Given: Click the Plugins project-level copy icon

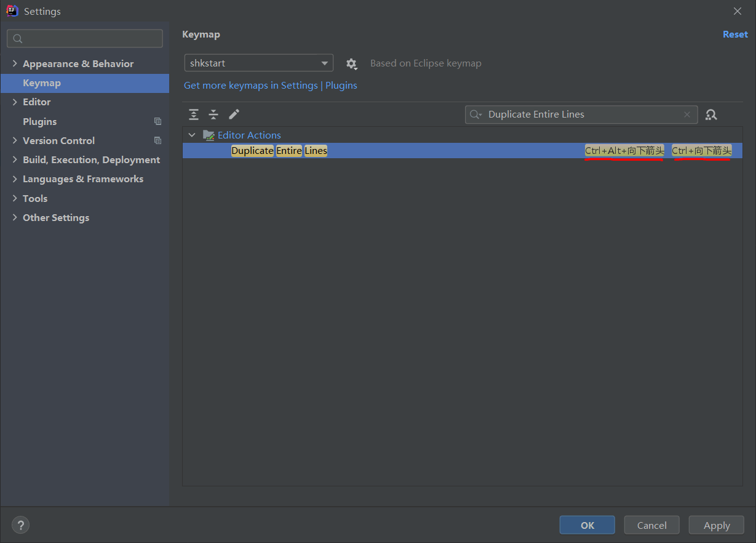Looking at the screenshot, I should click(158, 122).
